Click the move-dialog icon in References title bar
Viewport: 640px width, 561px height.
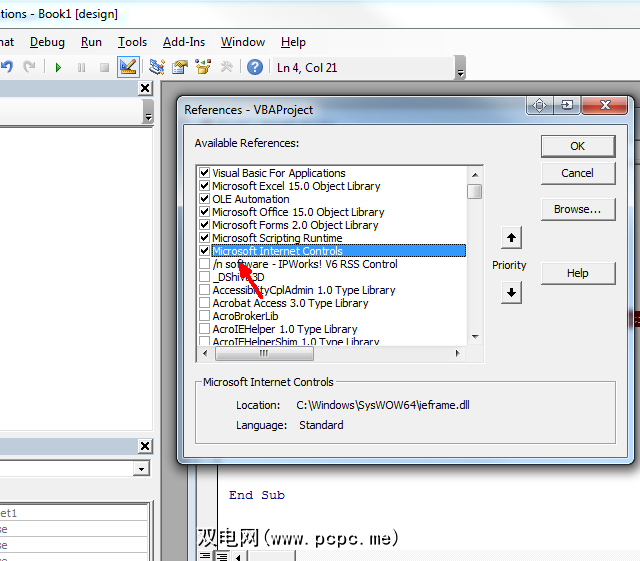click(539, 105)
